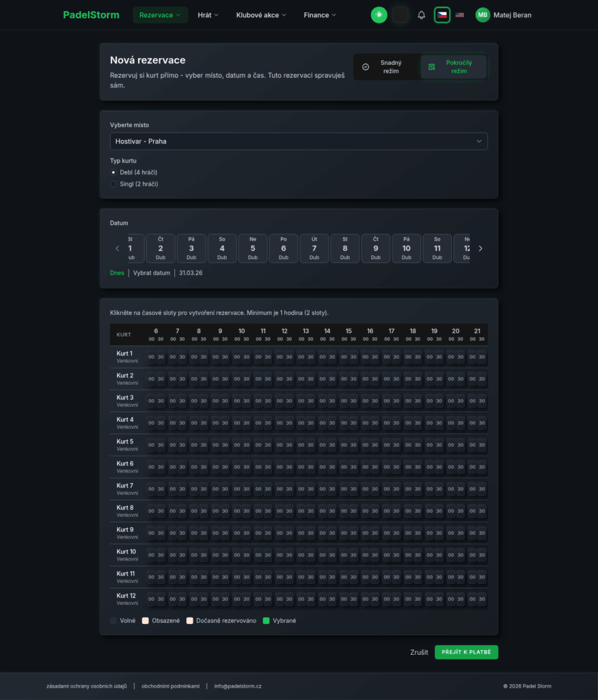The width and height of the screenshot is (598, 700).
Task: Click info@padelstorm.cz email link
Action: (238, 686)
